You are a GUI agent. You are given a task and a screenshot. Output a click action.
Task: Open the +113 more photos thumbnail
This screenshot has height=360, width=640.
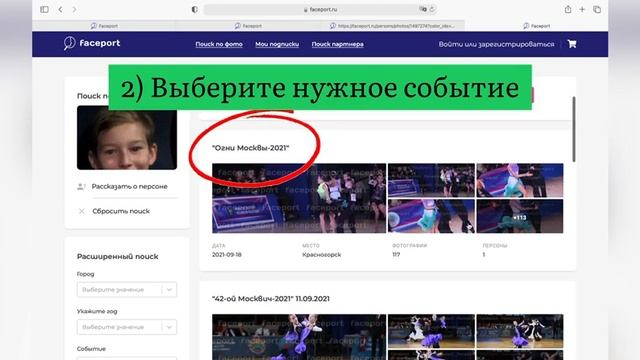click(x=520, y=216)
